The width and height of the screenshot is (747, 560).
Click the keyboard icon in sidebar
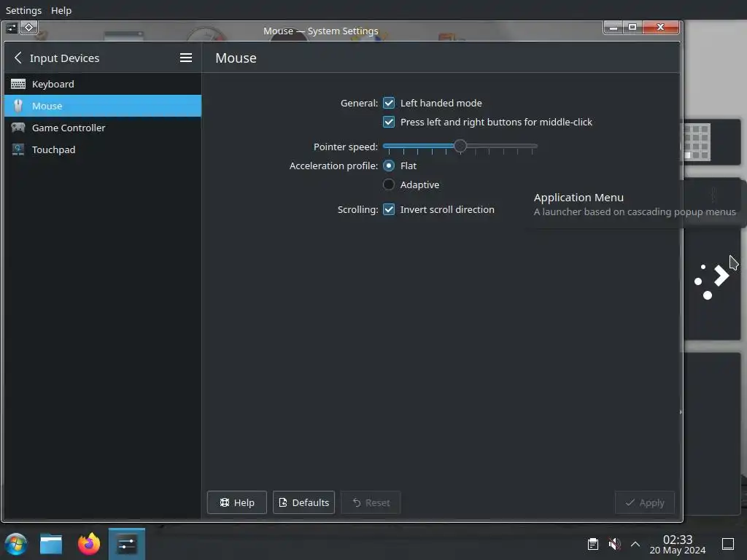click(x=18, y=84)
